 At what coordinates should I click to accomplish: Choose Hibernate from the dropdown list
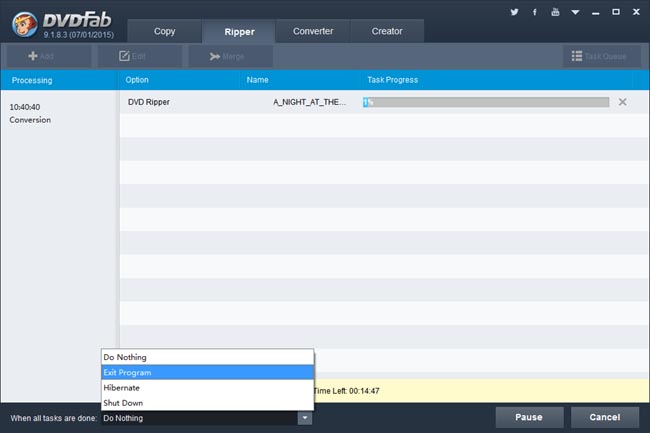pos(207,387)
